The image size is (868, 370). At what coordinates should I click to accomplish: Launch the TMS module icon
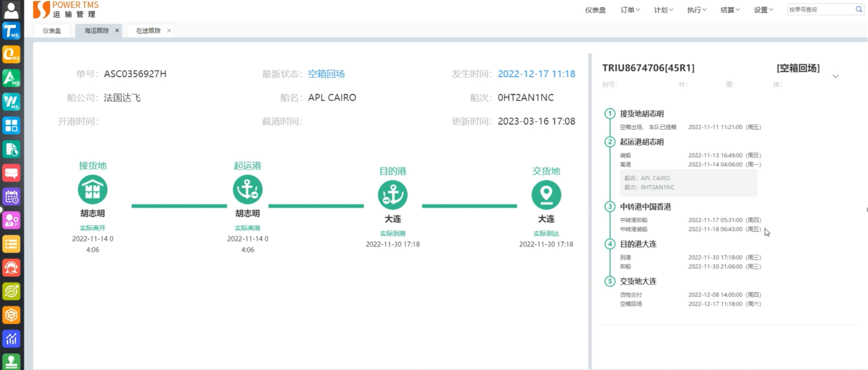tap(11, 31)
